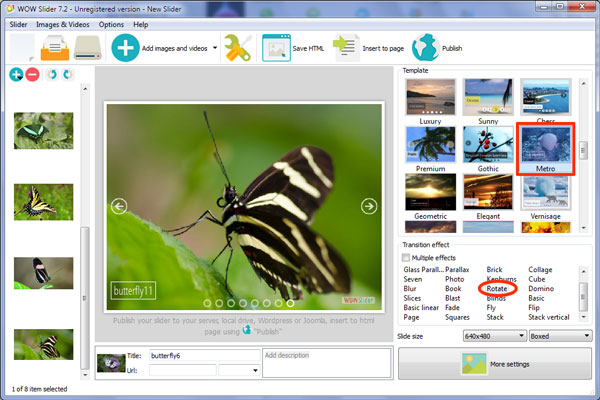Screen dimensions: 600x400
Task: Go to next slide arrow in preview
Action: (369, 207)
